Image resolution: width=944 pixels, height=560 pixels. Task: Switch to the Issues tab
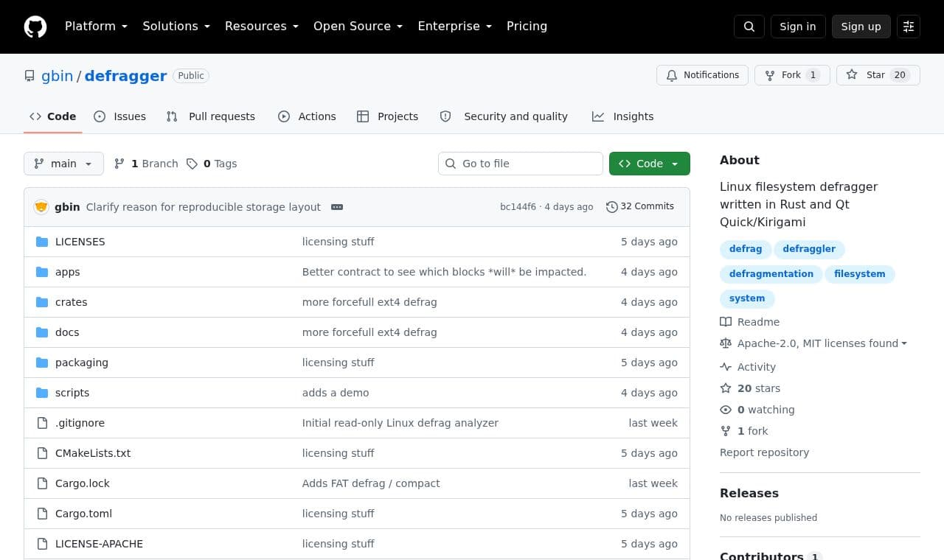coord(119,116)
